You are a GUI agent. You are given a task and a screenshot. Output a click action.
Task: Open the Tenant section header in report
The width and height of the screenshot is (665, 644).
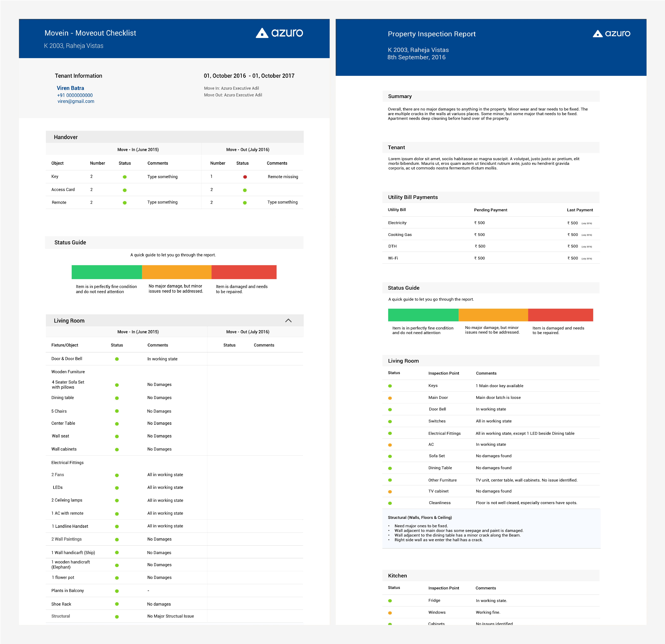(491, 147)
